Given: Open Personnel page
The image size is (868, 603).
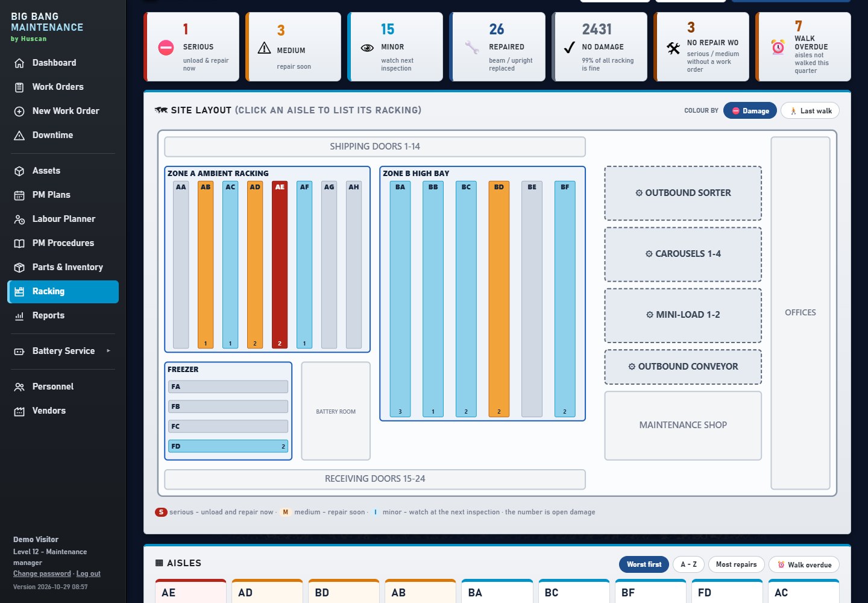Looking at the screenshot, I should [63, 387].
